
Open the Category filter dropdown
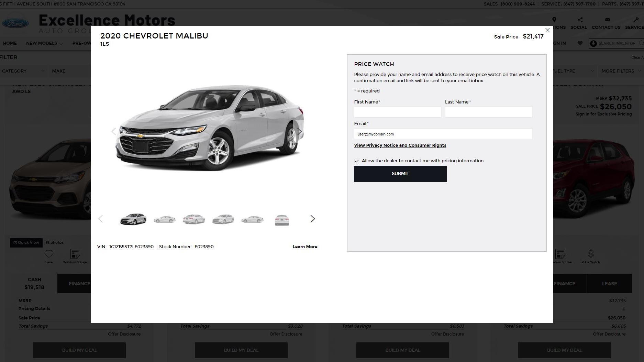pos(23,71)
